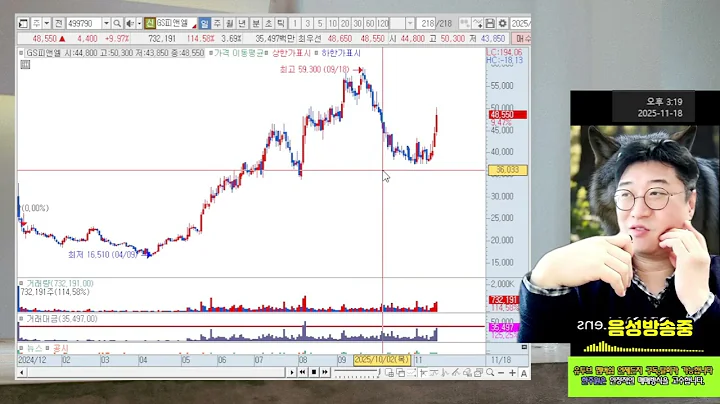The image size is (720, 404).
Task: Select the 월 monthly chart tab
Action: 230,23
